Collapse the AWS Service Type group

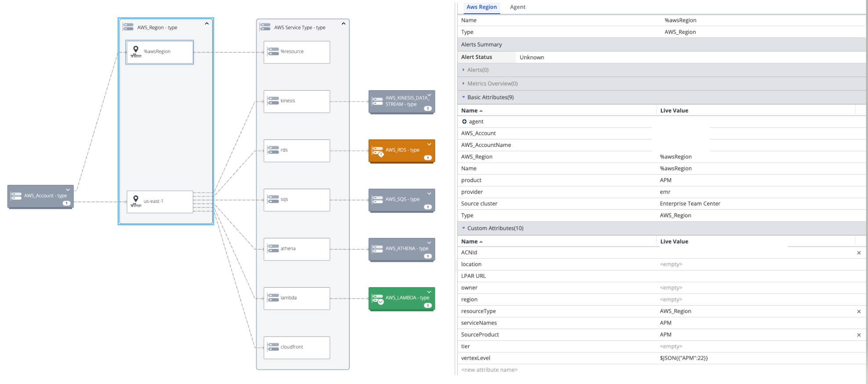point(344,24)
